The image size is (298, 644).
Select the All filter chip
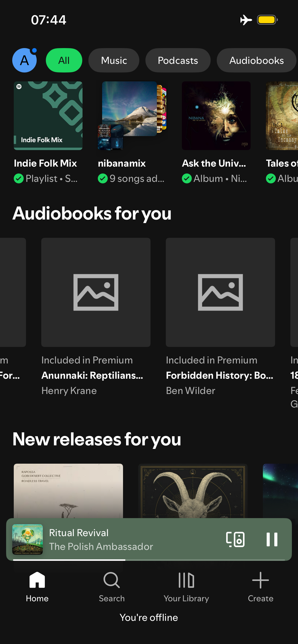[64, 60]
